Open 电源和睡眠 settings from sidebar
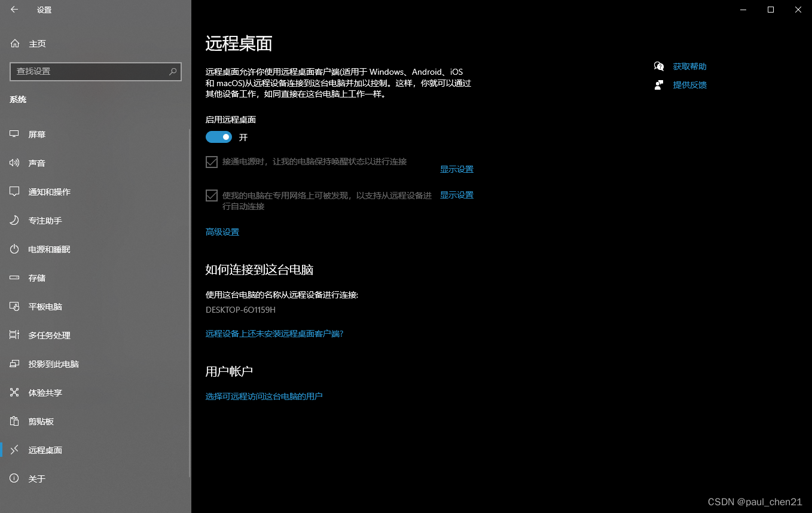The image size is (812, 513). coord(14,249)
